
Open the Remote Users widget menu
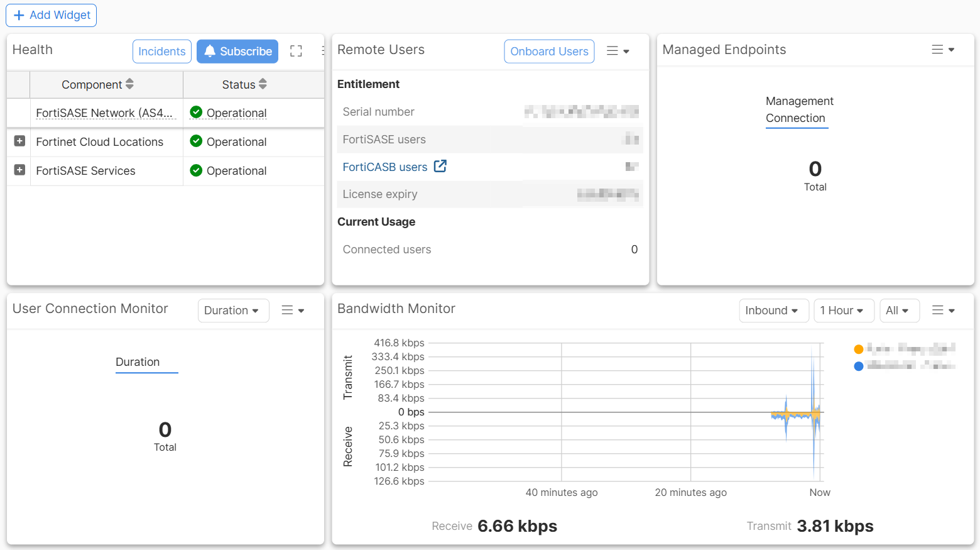pos(618,51)
